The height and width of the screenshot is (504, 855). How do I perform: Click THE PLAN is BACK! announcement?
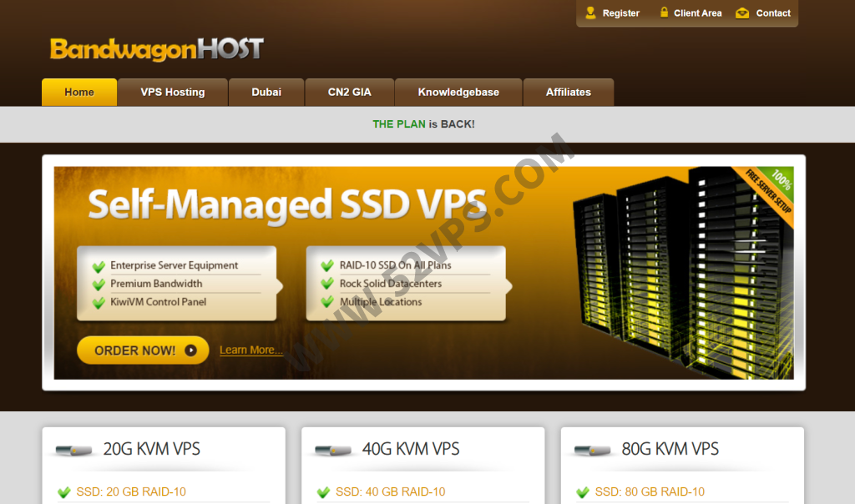pyautogui.click(x=423, y=124)
